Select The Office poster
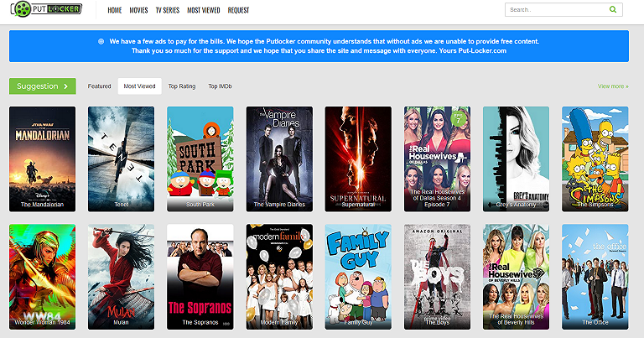 pos(595,274)
